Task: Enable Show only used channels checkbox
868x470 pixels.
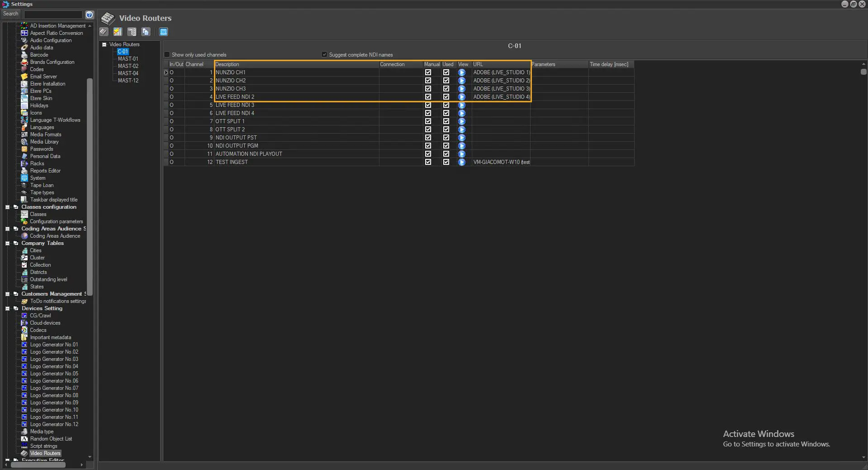Action: 167,55
